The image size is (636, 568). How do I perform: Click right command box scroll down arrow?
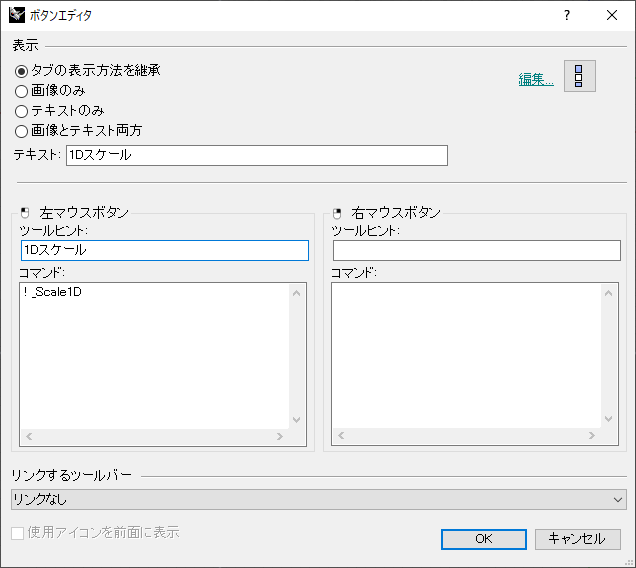pos(608,419)
